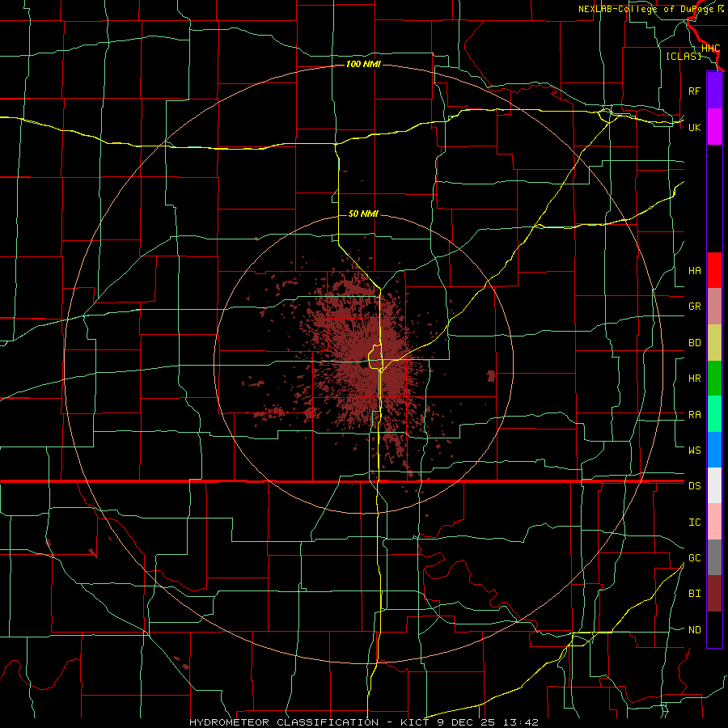Select the GC gray legend swatch
728x728 pixels.
coord(714,557)
